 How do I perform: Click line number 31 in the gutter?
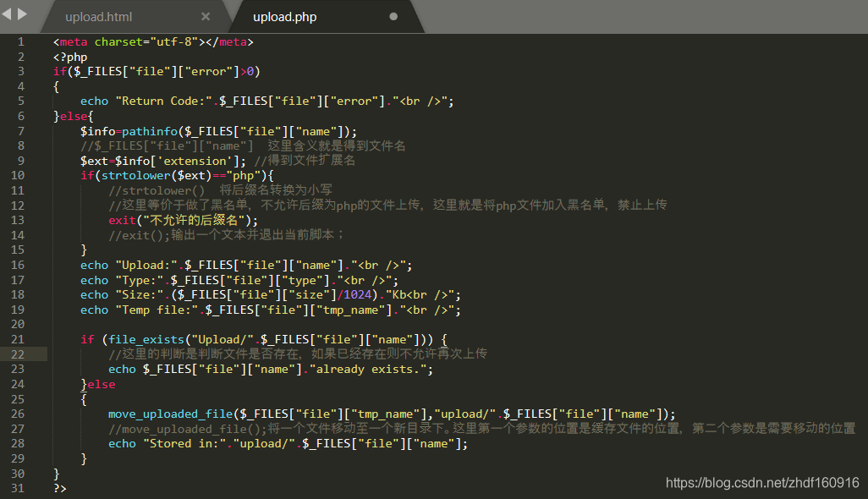click(19, 488)
